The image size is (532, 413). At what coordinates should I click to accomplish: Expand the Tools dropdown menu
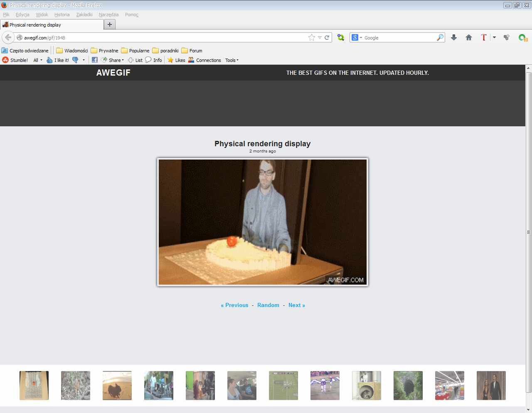point(232,60)
